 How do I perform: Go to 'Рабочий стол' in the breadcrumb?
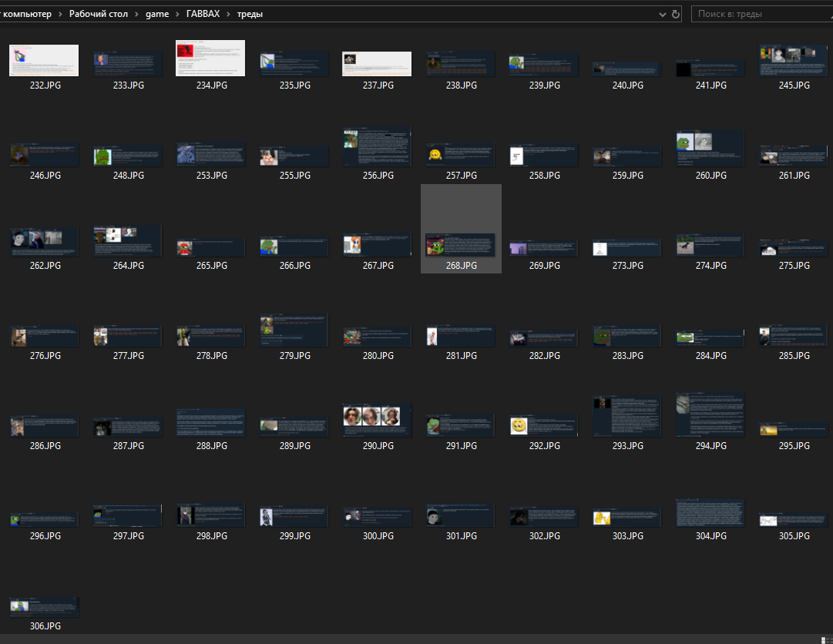click(98, 14)
